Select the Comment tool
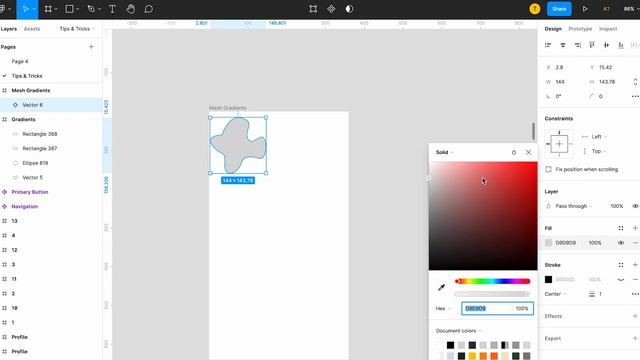 coord(149,9)
